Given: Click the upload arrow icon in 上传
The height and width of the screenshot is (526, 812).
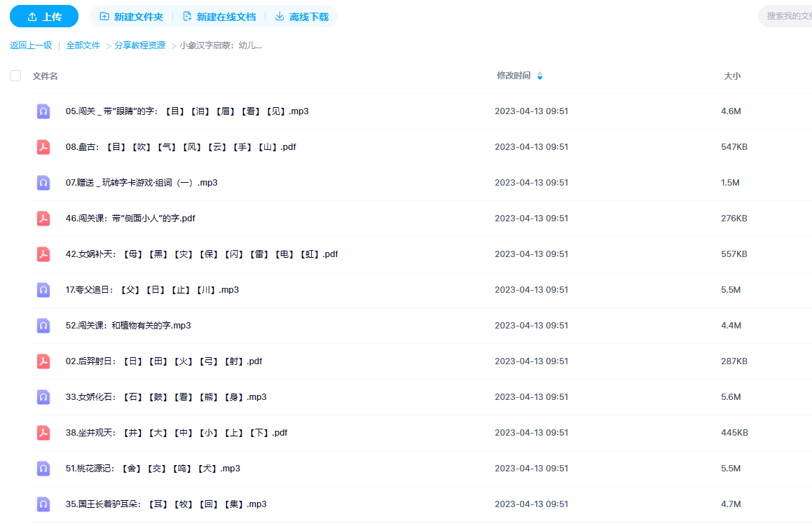Looking at the screenshot, I should [x=32, y=17].
